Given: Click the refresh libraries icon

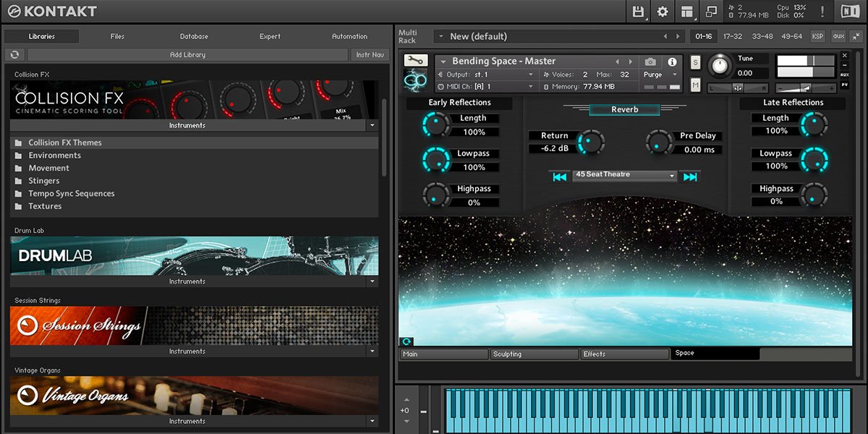Looking at the screenshot, I should 14,55.
